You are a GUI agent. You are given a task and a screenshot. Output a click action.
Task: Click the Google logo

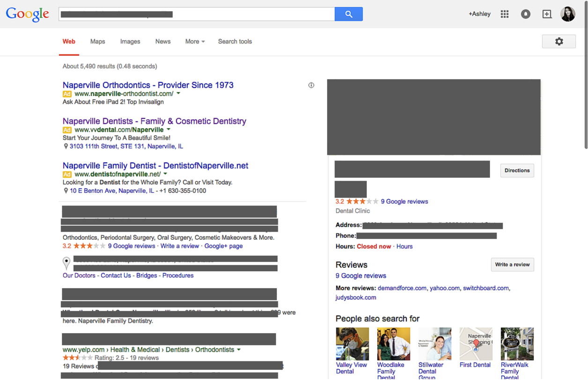[27, 14]
